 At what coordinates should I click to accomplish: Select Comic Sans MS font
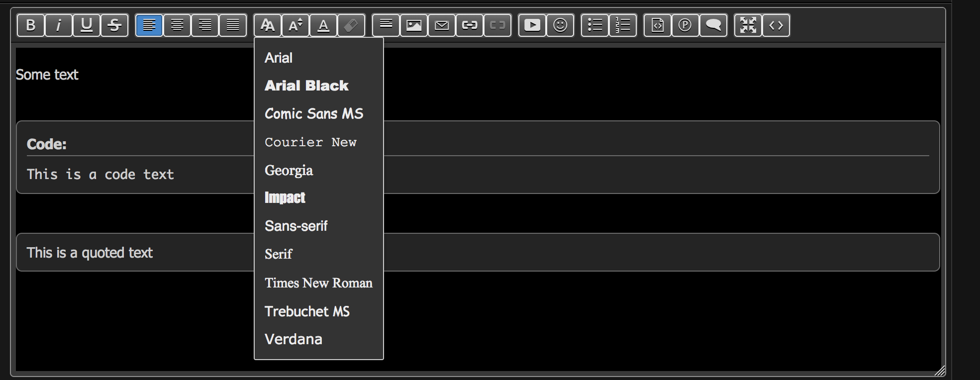click(x=314, y=114)
